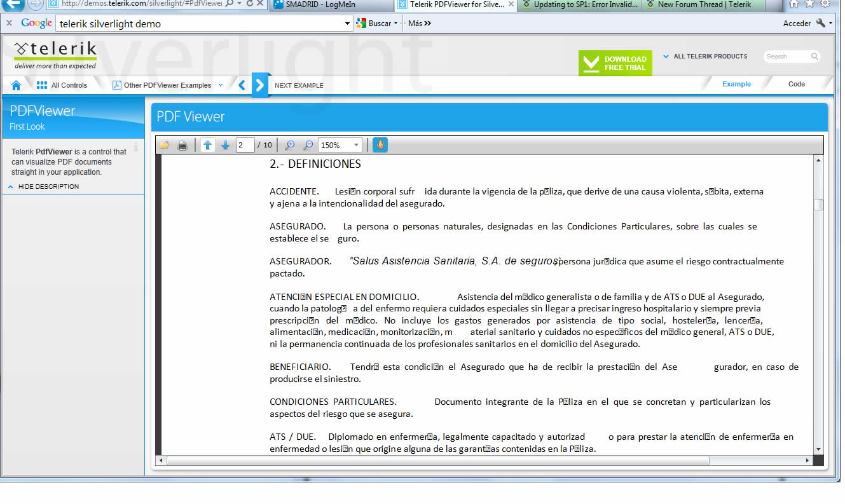845x504 pixels.
Task: Toggle the hand pan tool
Action: (380, 145)
